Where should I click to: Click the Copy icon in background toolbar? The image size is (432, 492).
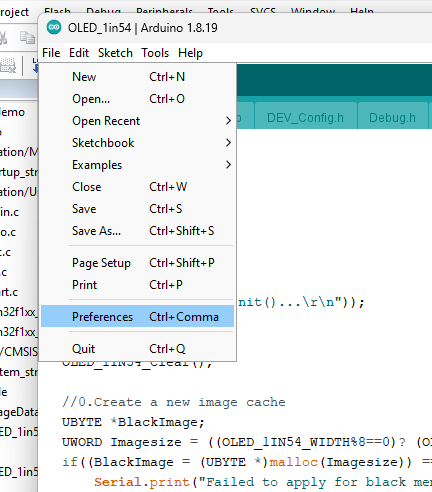pyautogui.click(x=27, y=38)
